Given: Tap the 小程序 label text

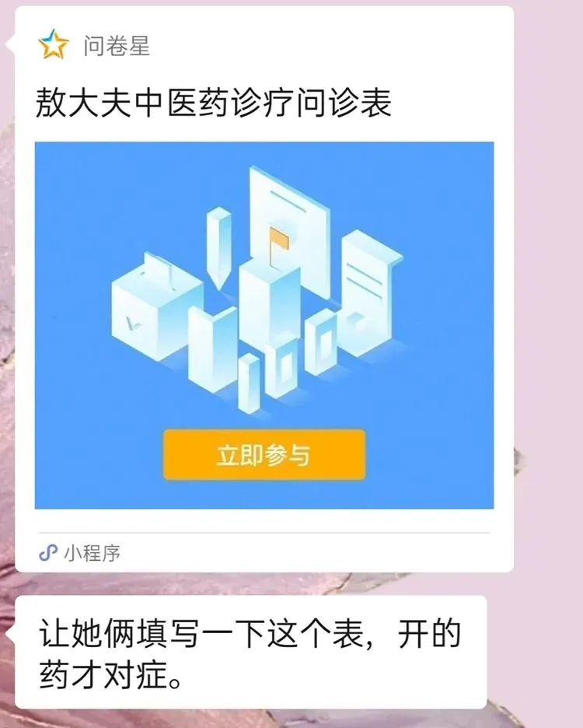Looking at the screenshot, I should (92, 553).
